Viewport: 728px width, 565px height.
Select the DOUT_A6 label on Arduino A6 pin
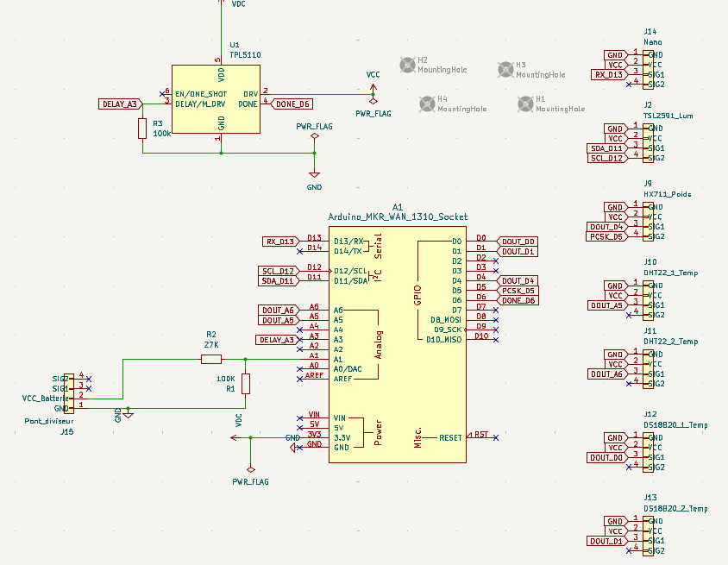[x=278, y=311]
